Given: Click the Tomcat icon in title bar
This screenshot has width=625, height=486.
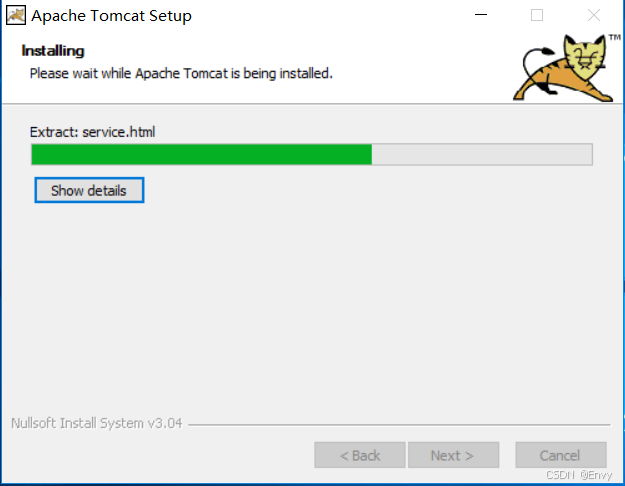Looking at the screenshot, I should point(16,16).
